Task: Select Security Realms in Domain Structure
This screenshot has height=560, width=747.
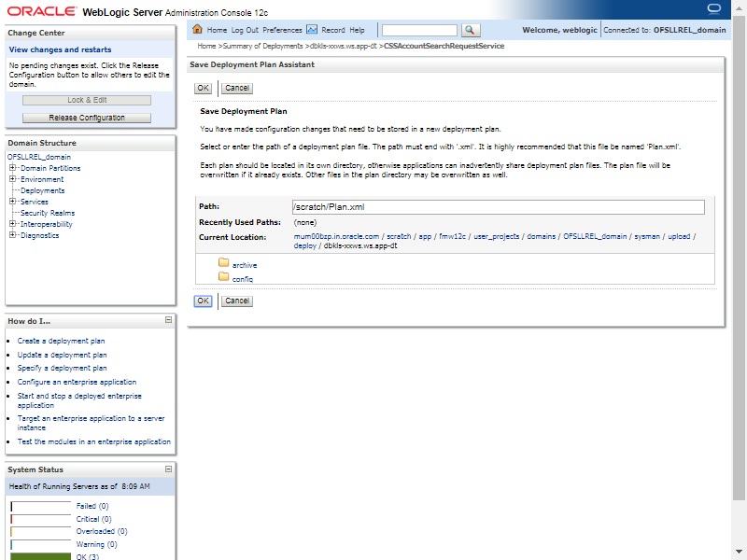Action: (x=48, y=213)
